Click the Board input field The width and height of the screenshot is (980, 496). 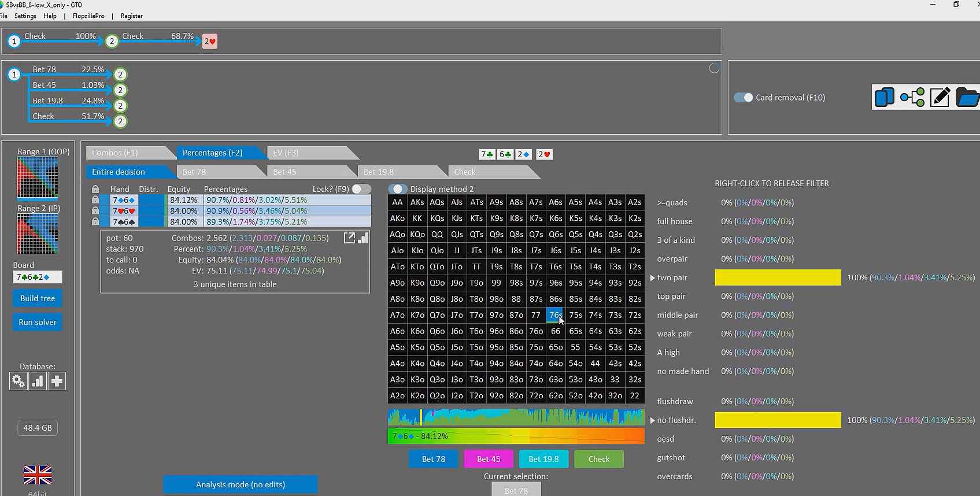click(x=38, y=277)
